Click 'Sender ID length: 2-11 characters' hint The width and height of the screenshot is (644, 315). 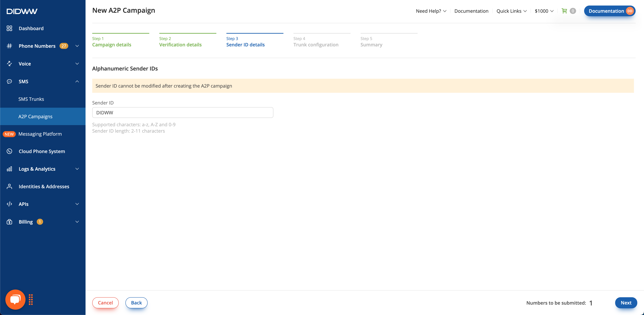[128, 131]
